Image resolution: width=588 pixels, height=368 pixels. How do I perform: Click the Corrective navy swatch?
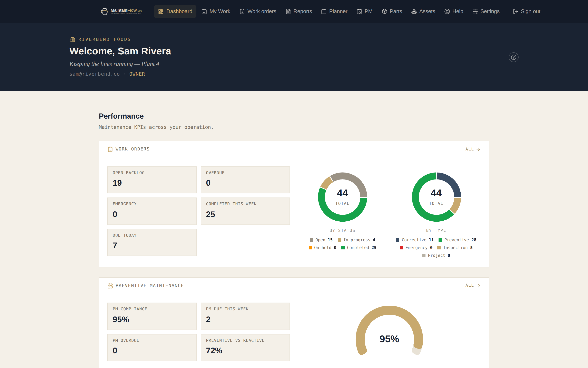[x=398, y=240]
